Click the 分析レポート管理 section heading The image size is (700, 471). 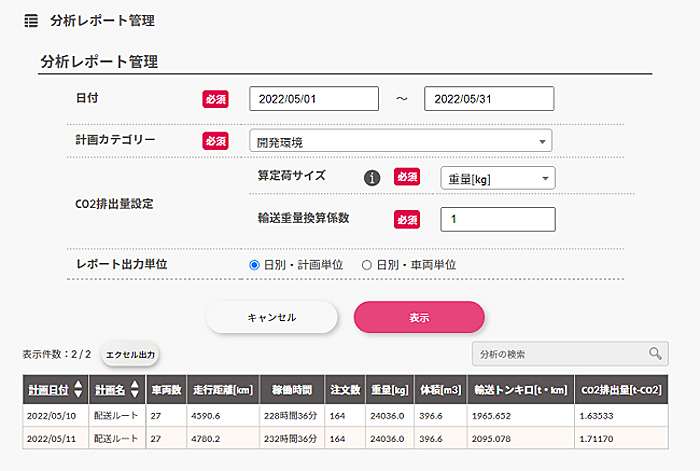point(99,61)
